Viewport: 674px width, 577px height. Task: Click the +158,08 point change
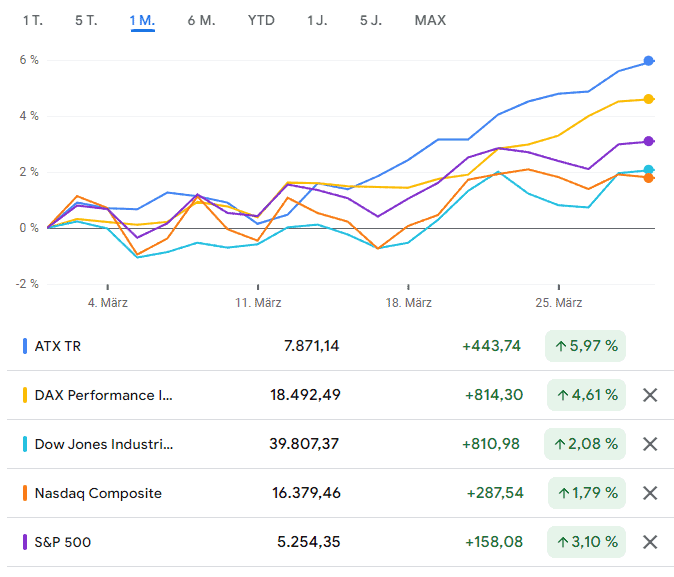coord(494,542)
